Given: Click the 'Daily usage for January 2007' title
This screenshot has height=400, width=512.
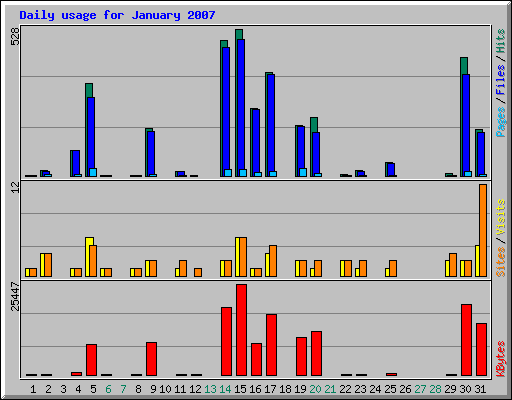Looking at the screenshot, I should 117,15.
